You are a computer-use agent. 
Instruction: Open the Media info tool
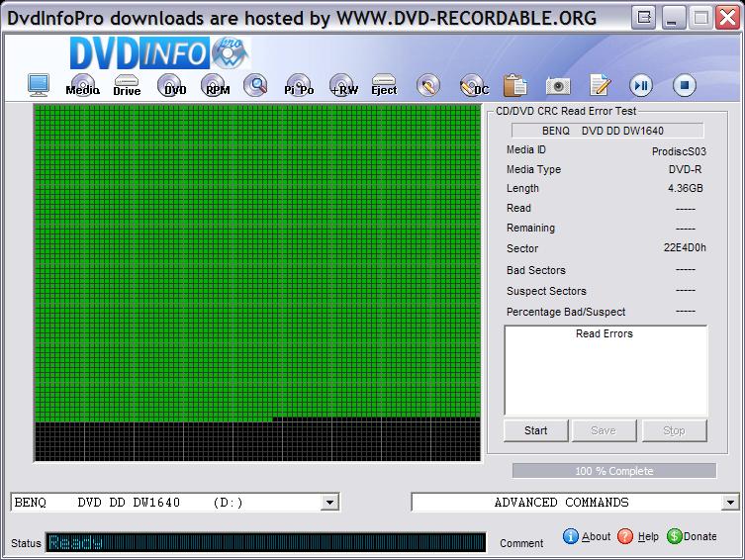[x=83, y=85]
